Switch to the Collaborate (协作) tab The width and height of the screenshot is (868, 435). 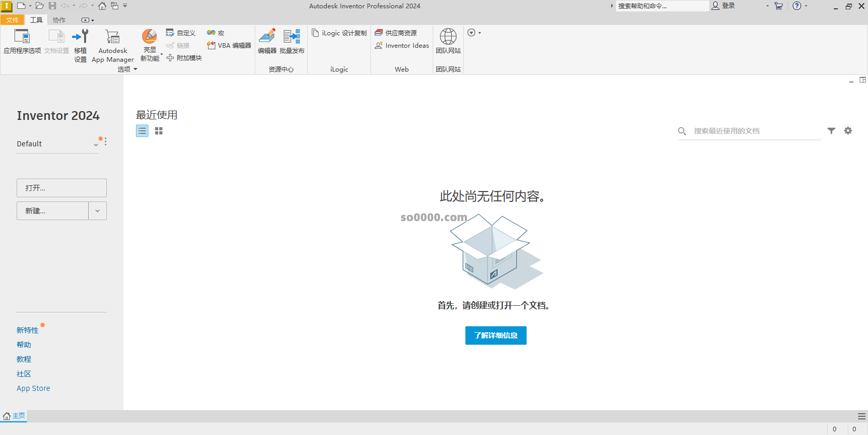pyautogui.click(x=59, y=20)
